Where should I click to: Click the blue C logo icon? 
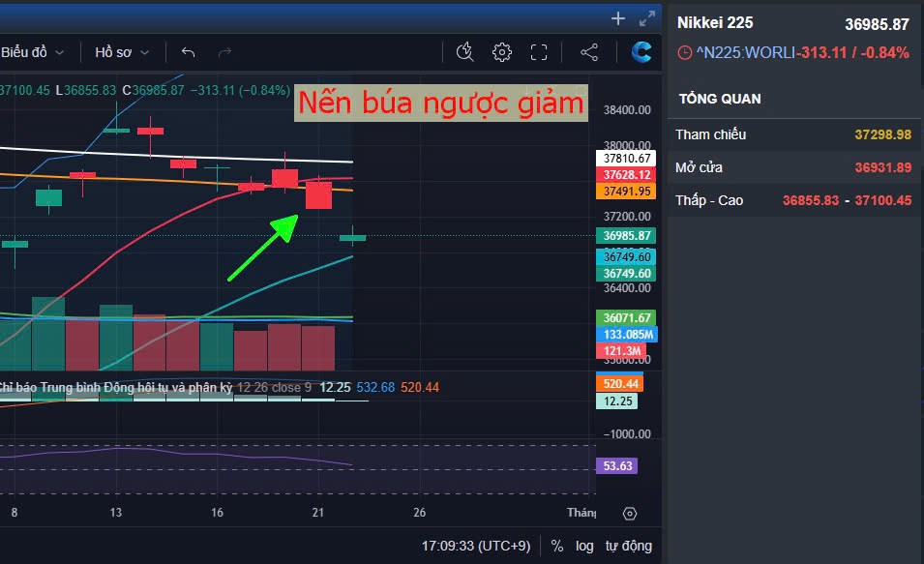pos(641,52)
